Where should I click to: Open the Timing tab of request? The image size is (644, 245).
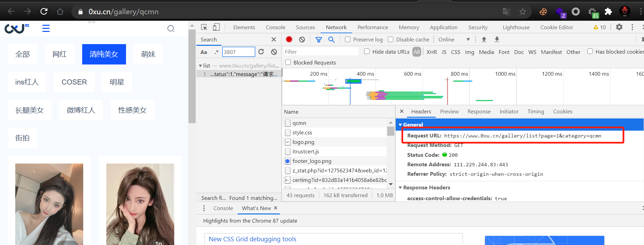pyautogui.click(x=536, y=111)
